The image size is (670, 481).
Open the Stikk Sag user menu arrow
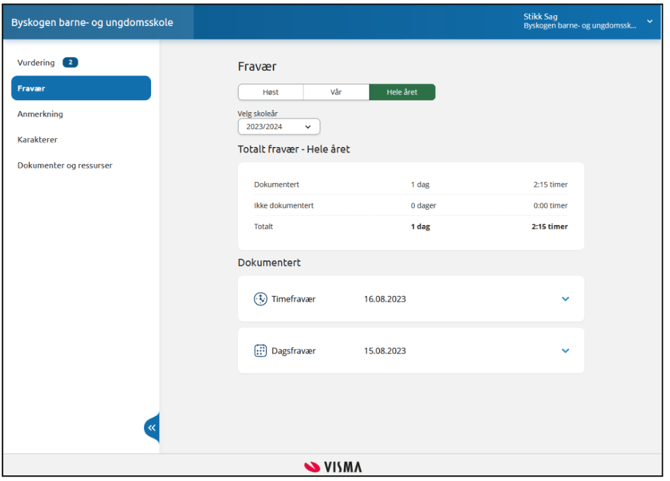click(x=650, y=21)
